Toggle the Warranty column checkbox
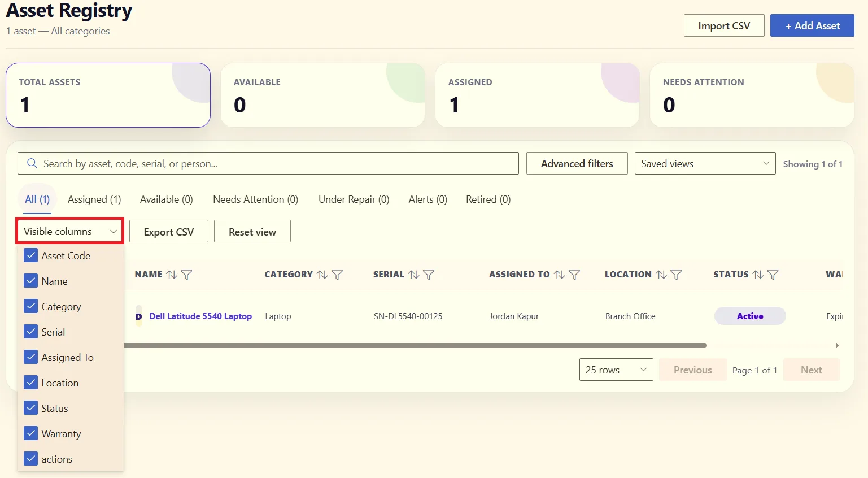The image size is (868, 478). (x=31, y=433)
